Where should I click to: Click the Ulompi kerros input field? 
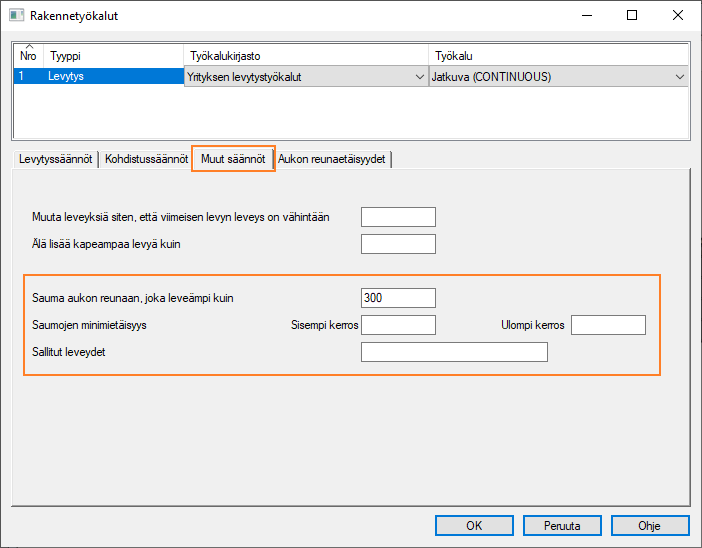click(608, 325)
